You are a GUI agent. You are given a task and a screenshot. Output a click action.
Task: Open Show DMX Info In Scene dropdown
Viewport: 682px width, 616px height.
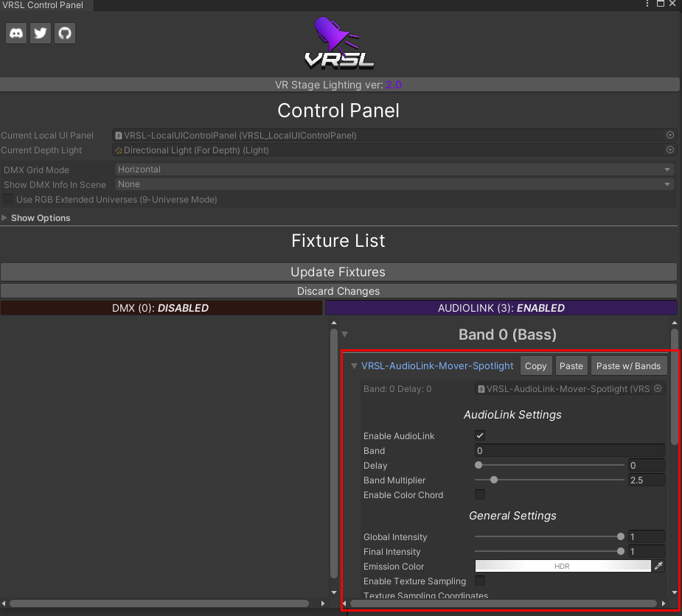click(394, 184)
